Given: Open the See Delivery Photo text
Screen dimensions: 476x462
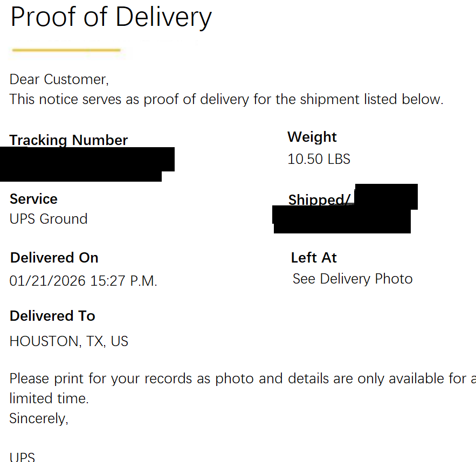Looking at the screenshot, I should tap(353, 279).
